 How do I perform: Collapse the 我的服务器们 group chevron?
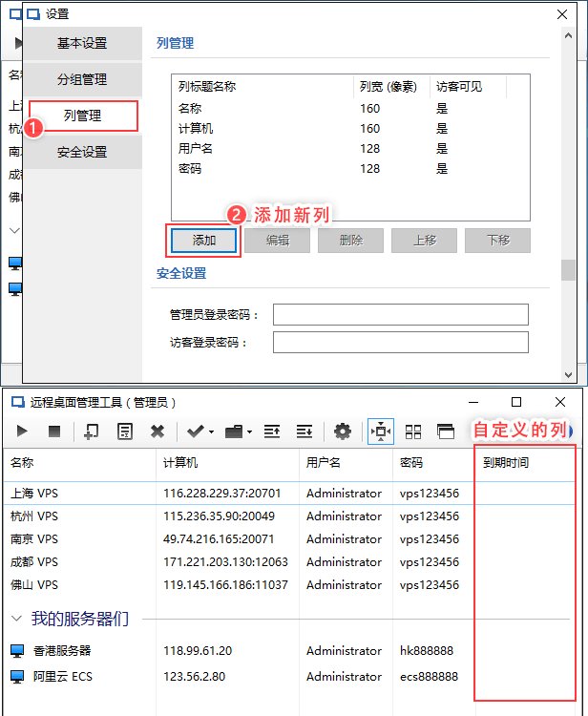(16, 619)
